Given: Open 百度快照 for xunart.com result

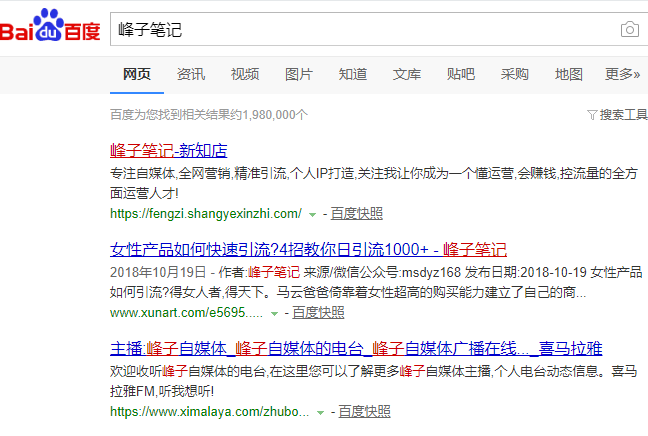Looking at the screenshot, I should pyautogui.click(x=318, y=313).
